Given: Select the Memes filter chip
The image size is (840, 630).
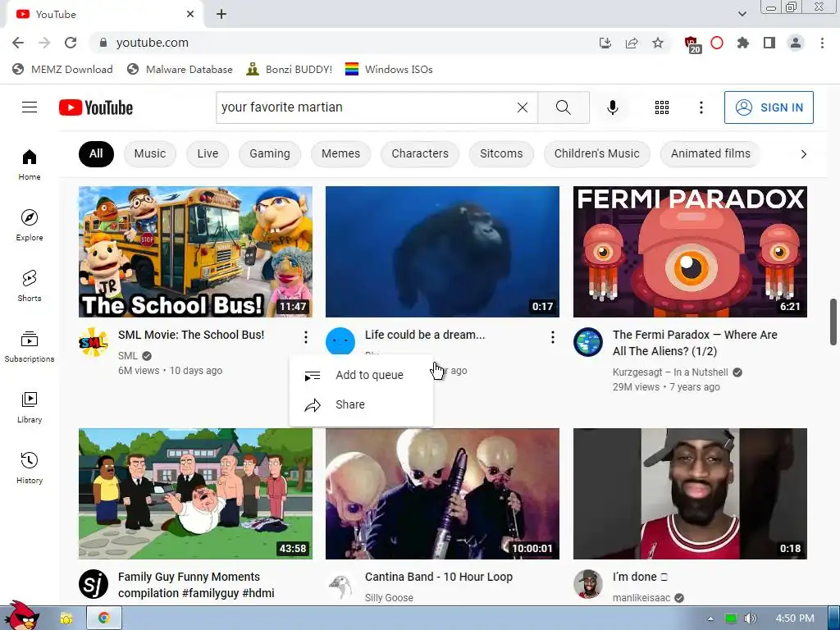Looking at the screenshot, I should pos(340,153).
